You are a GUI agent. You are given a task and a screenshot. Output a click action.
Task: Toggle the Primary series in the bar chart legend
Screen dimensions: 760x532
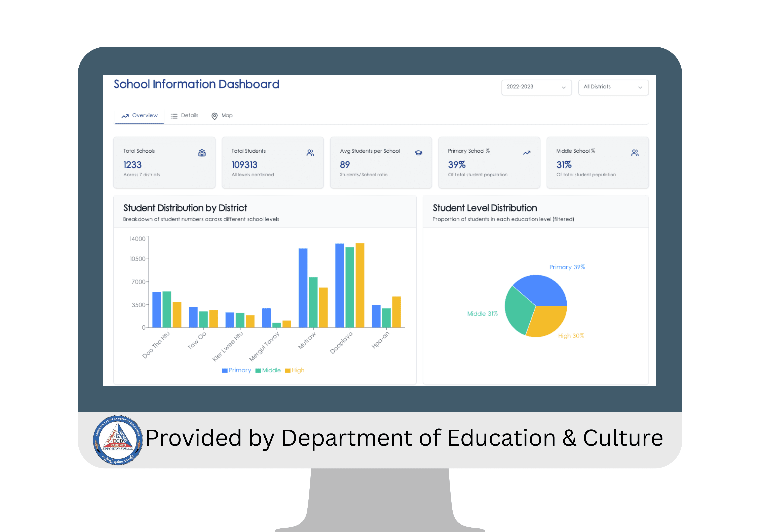(236, 370)
